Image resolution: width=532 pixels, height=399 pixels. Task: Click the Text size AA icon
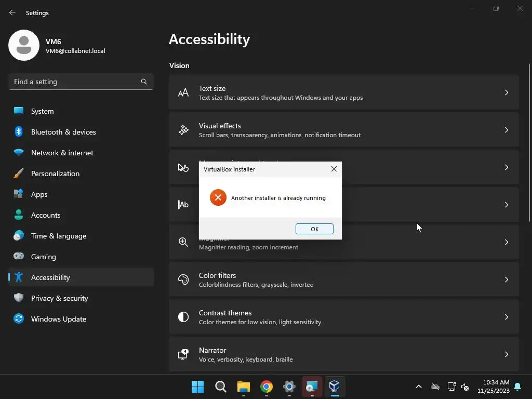183,92
